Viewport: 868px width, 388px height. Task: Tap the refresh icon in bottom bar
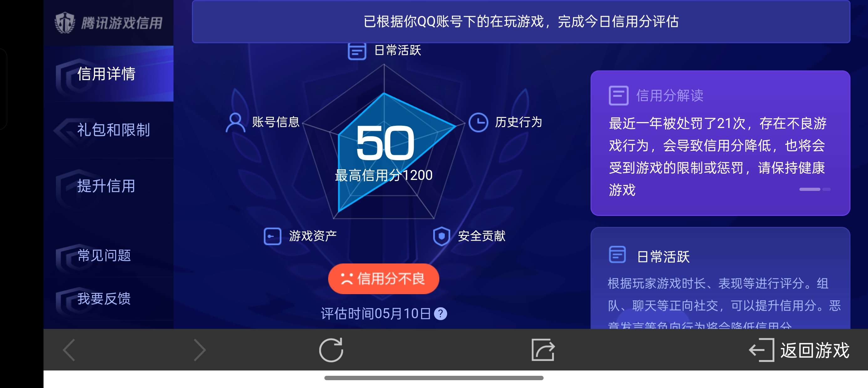click(332, 350)
